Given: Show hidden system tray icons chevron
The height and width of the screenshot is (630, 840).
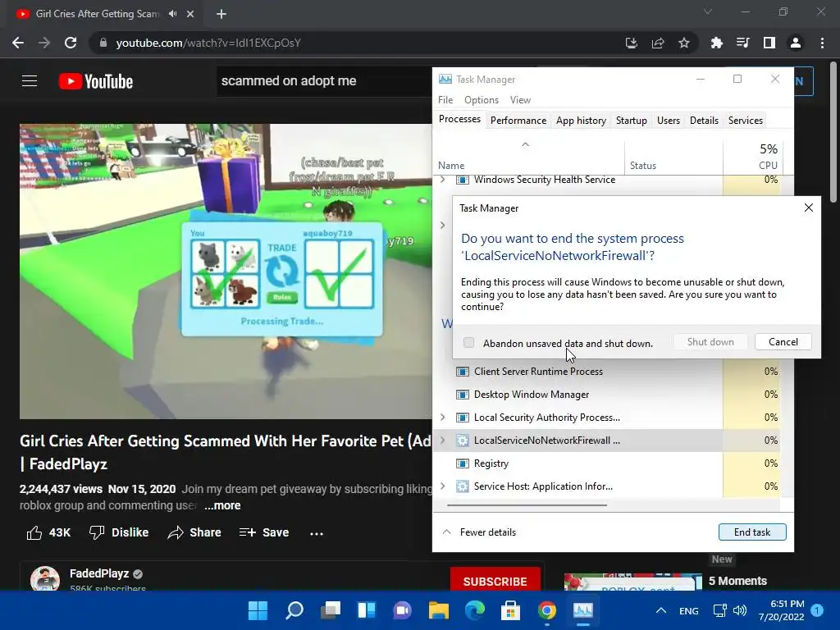Looking at the screenshot, I should (x=661, y=610).
